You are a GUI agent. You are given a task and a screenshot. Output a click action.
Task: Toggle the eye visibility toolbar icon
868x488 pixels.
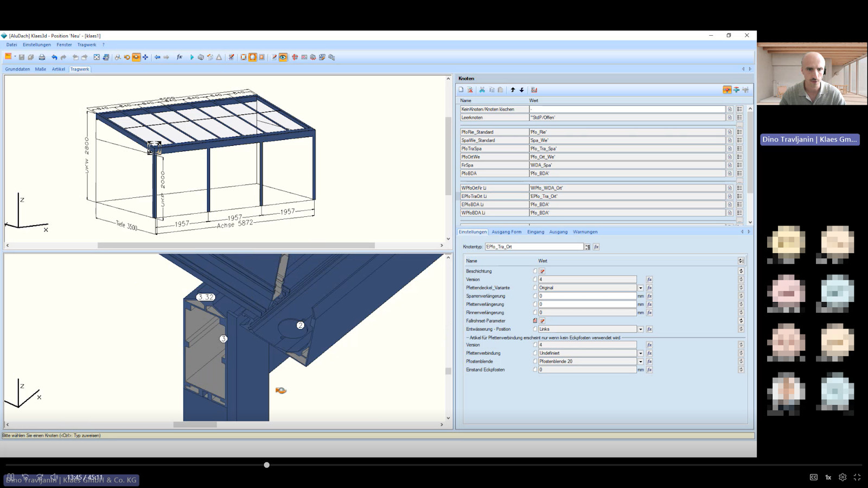point(283,57)
